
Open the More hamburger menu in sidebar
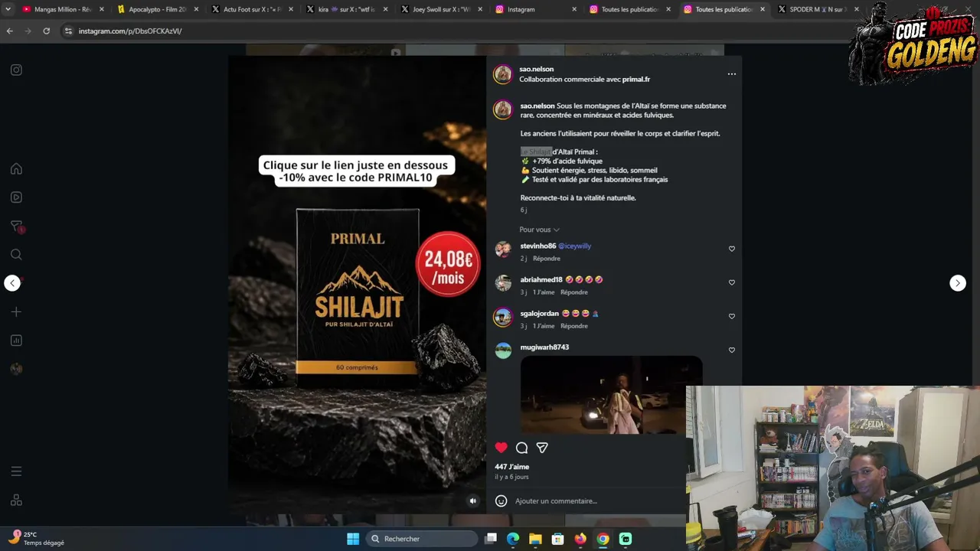[x=16, y=471]
